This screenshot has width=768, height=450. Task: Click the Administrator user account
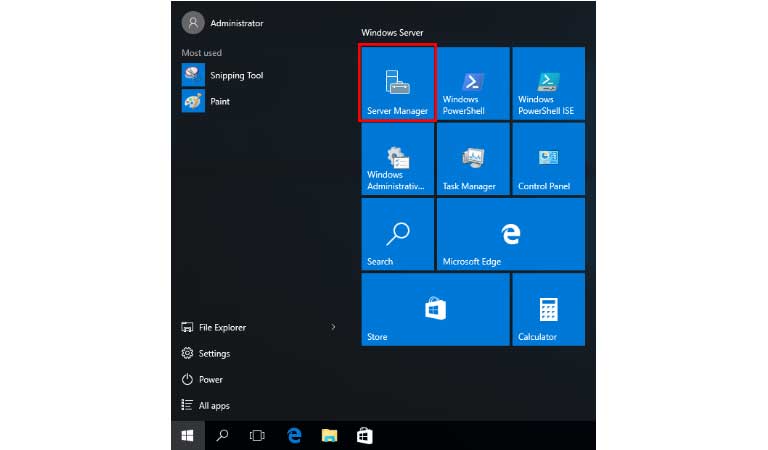tap(222, 23)
